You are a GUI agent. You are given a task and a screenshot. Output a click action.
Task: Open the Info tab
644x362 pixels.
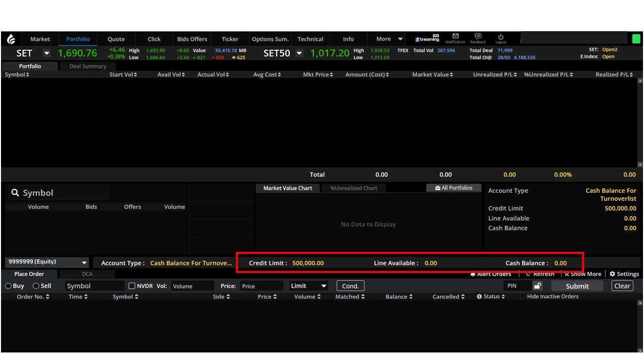point(349,39)
